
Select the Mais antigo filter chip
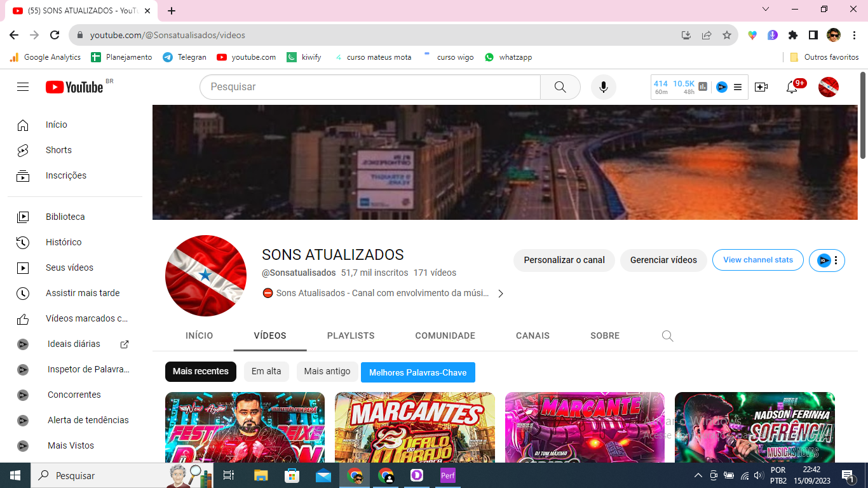[x=327, y=372]
